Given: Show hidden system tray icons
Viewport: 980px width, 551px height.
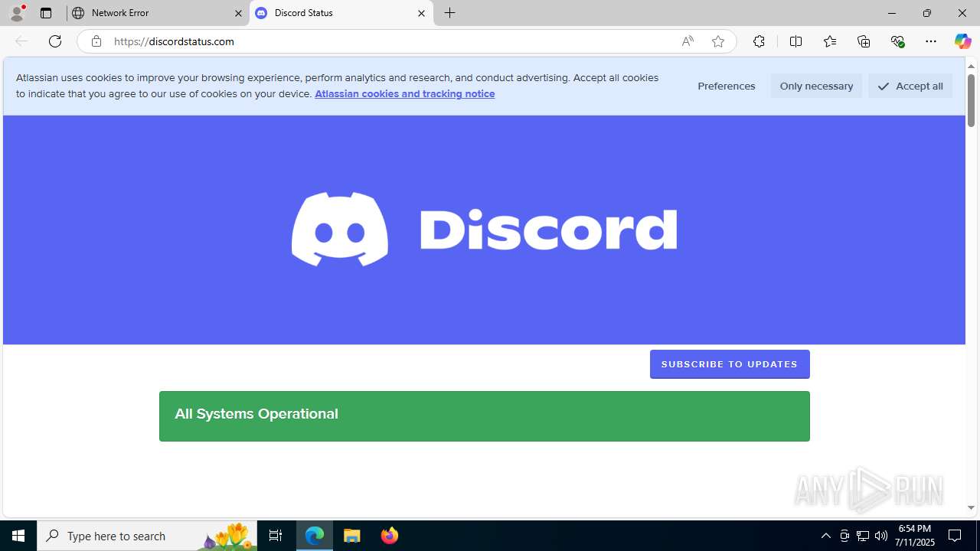Looking at the screenshot, I should point(825,536).
